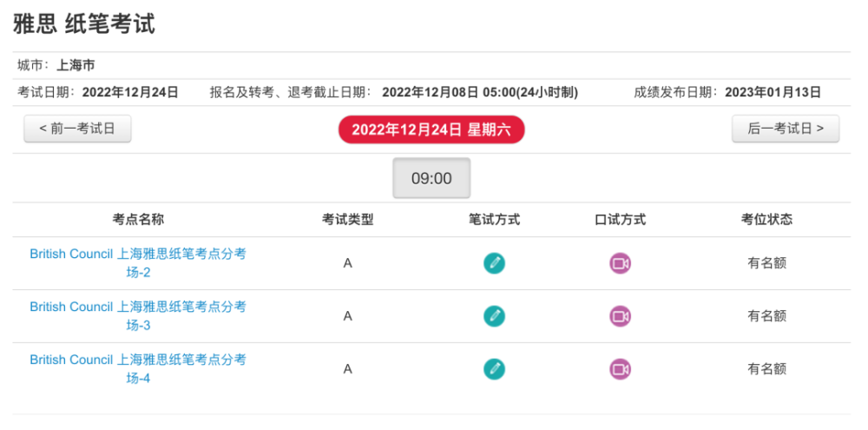Open British Council 上海雅思纸笔考点分考场-4 link
This screenshot has height=430, width=868.
[138, 368]
